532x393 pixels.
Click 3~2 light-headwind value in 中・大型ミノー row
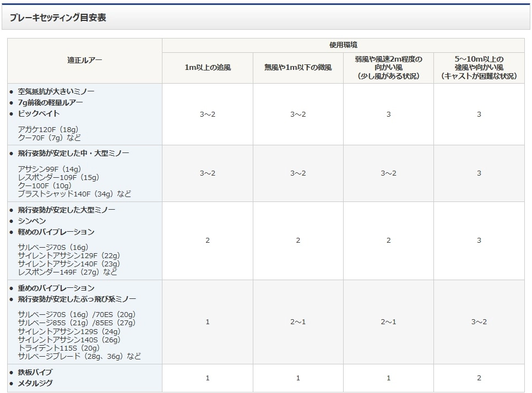point(388,173)
